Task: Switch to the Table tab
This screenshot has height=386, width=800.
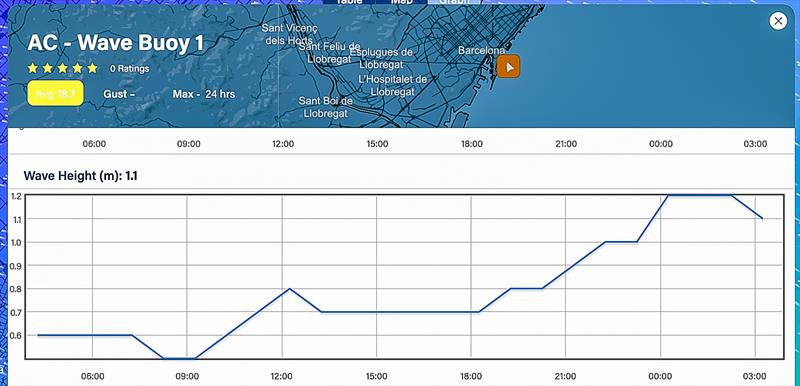Action: pos(349,2)
